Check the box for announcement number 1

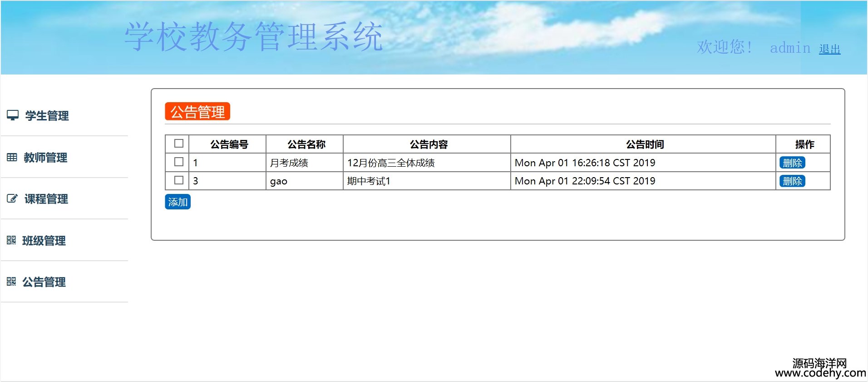[179, 162]
